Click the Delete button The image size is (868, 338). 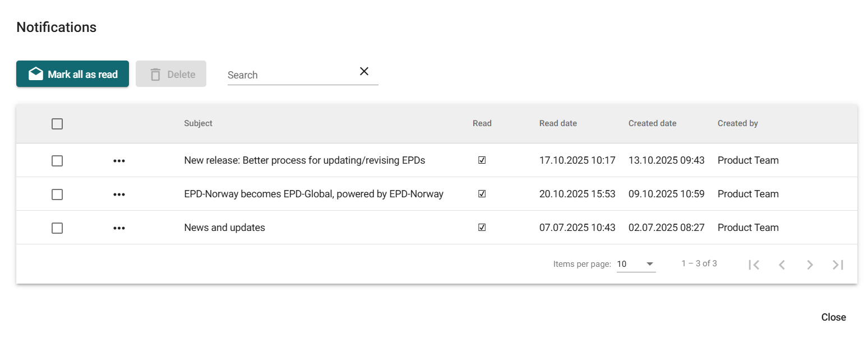tap(171, 74)
